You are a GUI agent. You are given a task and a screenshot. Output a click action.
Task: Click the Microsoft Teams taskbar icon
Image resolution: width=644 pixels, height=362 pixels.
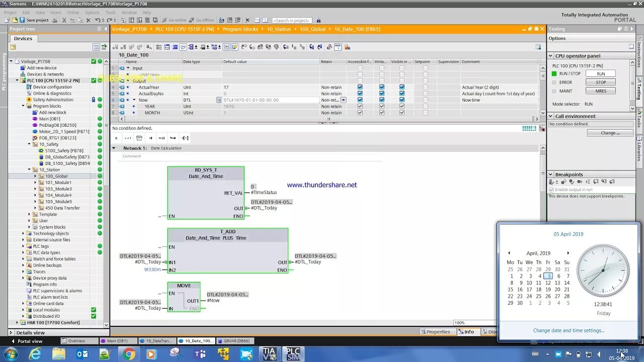(199, 354)
